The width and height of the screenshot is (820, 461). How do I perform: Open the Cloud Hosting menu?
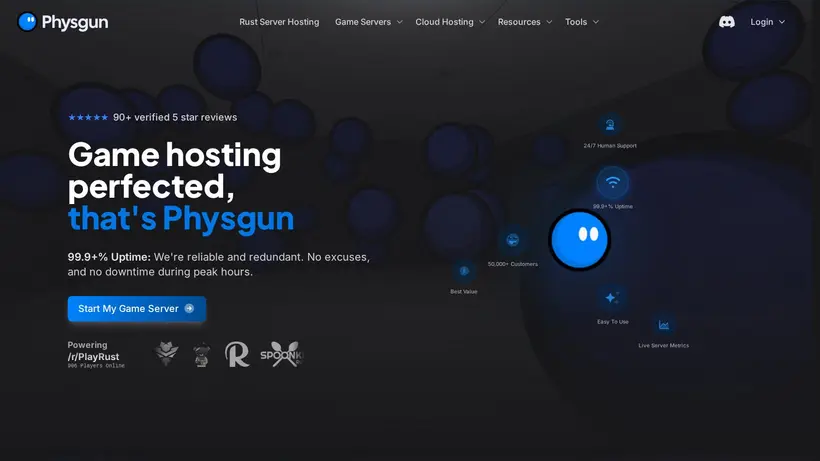[x=445, y=22]
